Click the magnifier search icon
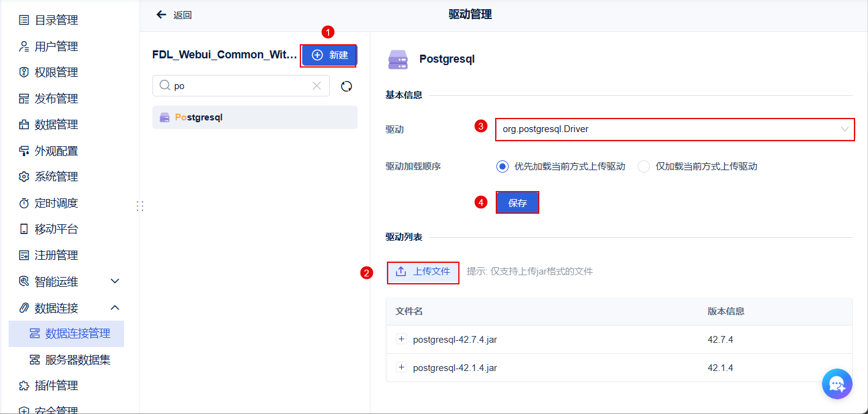Image resolution: width=868 pixels, height=414 pixels. click(x=165, y=86)
